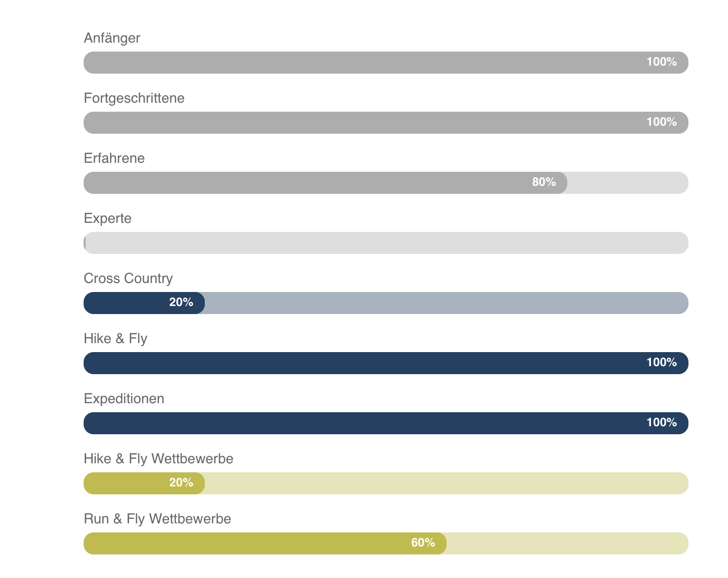This screenshot has width=728, height=578.
Task: Click the Expeditionen progress bar
Action: 386,423
